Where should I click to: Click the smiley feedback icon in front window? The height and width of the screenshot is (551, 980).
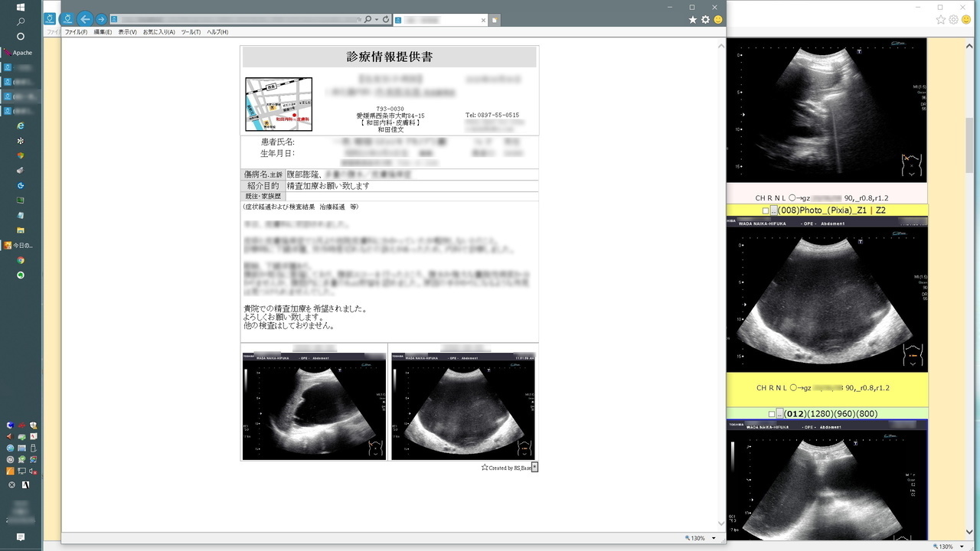click(x=718, y=20)
